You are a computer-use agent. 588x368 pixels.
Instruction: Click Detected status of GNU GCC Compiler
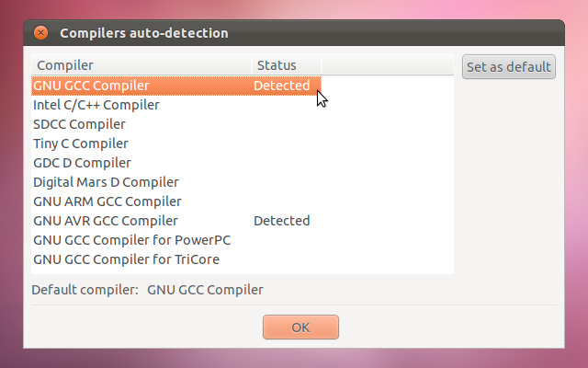(281, 86)
